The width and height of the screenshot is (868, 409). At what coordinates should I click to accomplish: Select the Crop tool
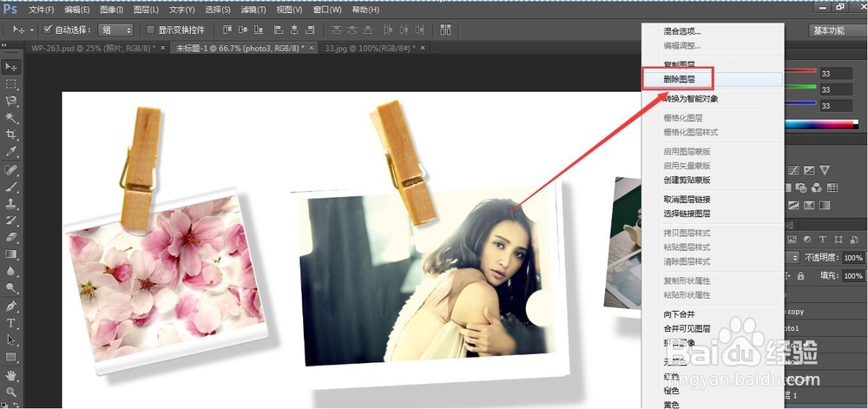click(11, 135)
